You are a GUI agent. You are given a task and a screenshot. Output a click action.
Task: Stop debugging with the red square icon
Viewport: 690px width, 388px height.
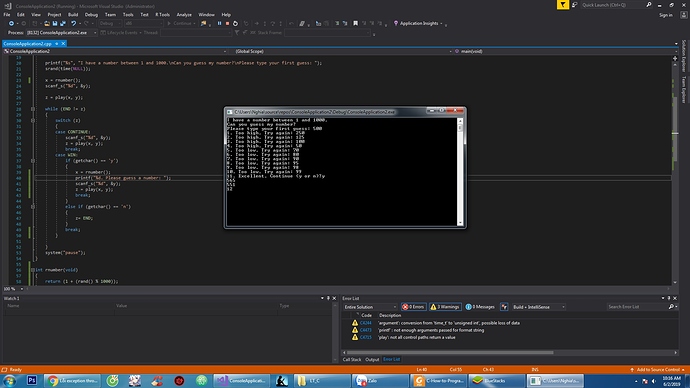[x=228, y=23]
